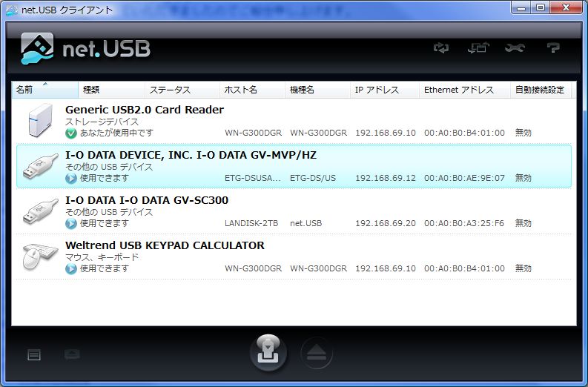Click the storage drive icon for Card Reader

(40, 120)
